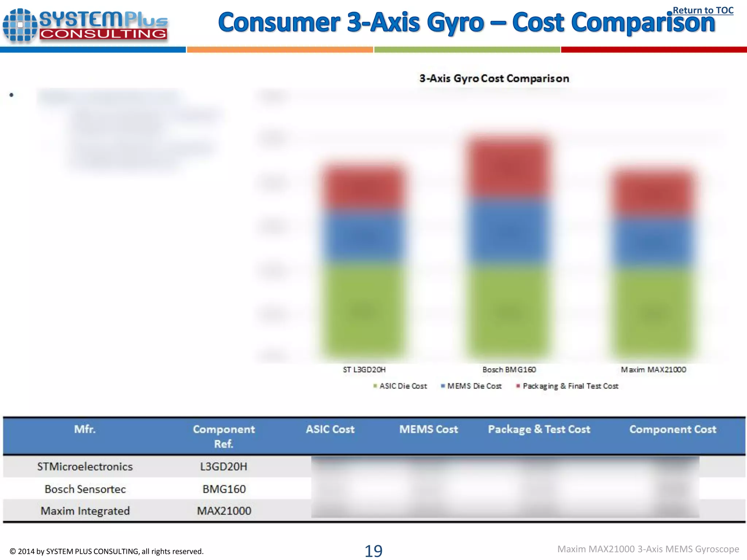The height and width of the screenshot is (560, 747).
Task: Click the red Packaging & Final Test legend marker
Action: [518, 386]
